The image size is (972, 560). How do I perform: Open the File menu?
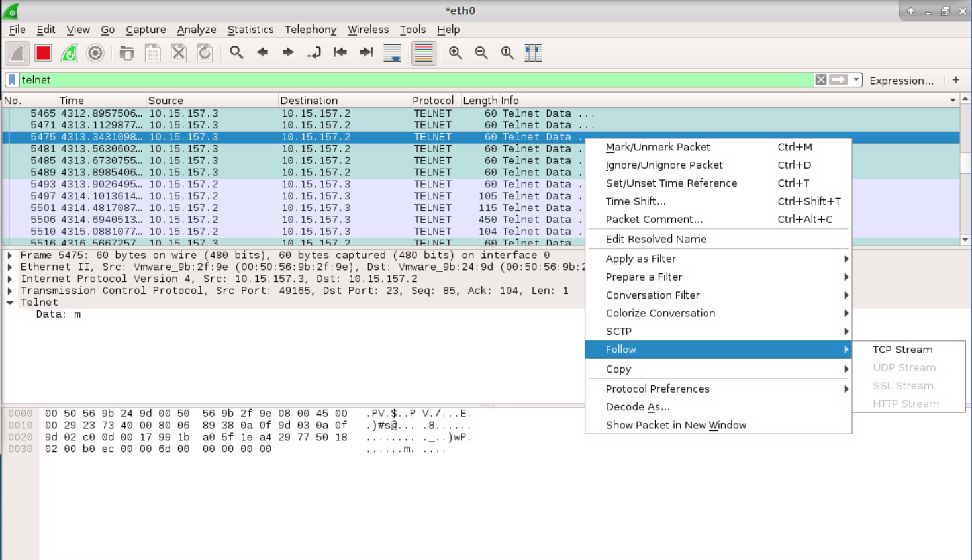point(17,30)
